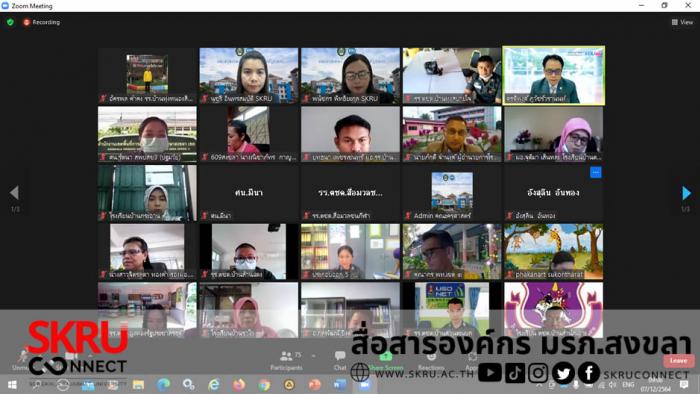
Task: Open Microsoft Edge from the taskbar
Action: pos(163,385)
